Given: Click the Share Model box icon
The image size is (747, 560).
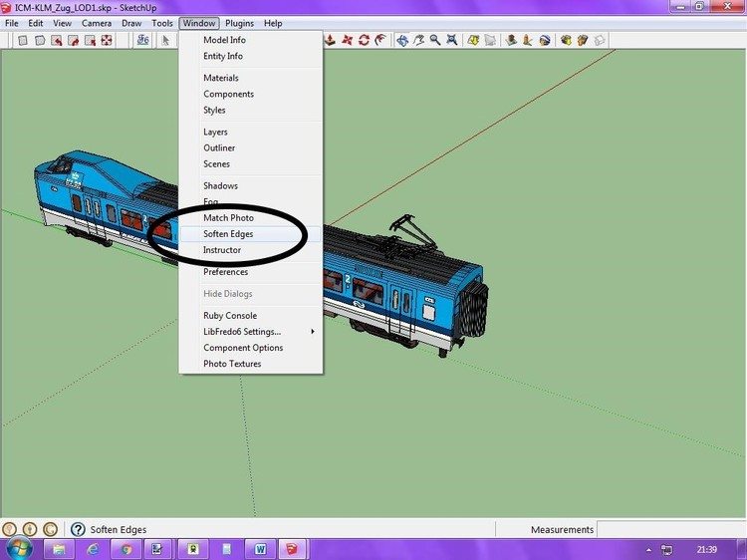Looking at the screenshot, I should click(583, 40).
